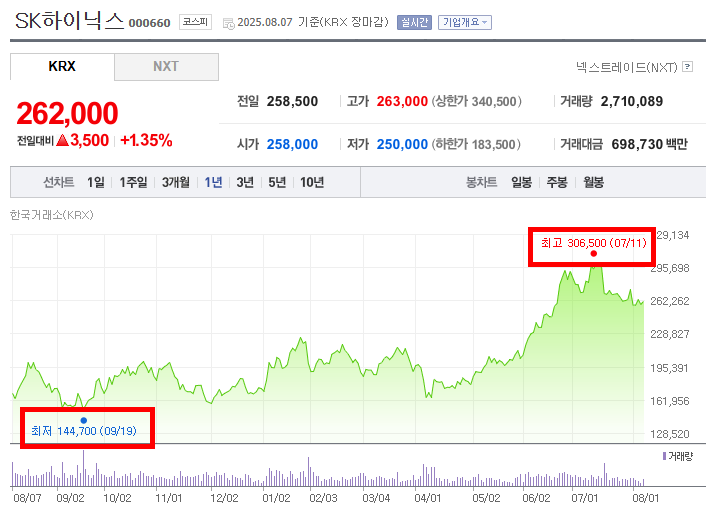Show the 일봉 daily candle chart
The height and width of the screenshot is (514, 706).
[521, 182]
